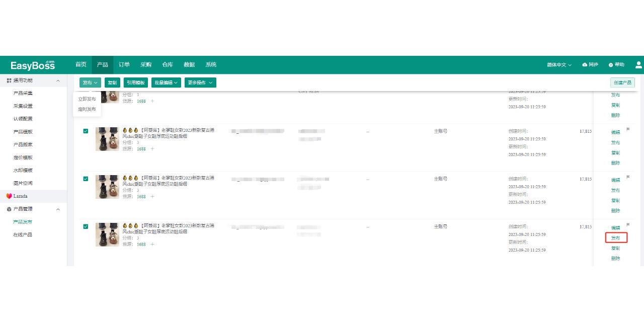Screen dimensions: 644x322
Task: Click the 复制 toolbar button
Action: pos(112,83)
